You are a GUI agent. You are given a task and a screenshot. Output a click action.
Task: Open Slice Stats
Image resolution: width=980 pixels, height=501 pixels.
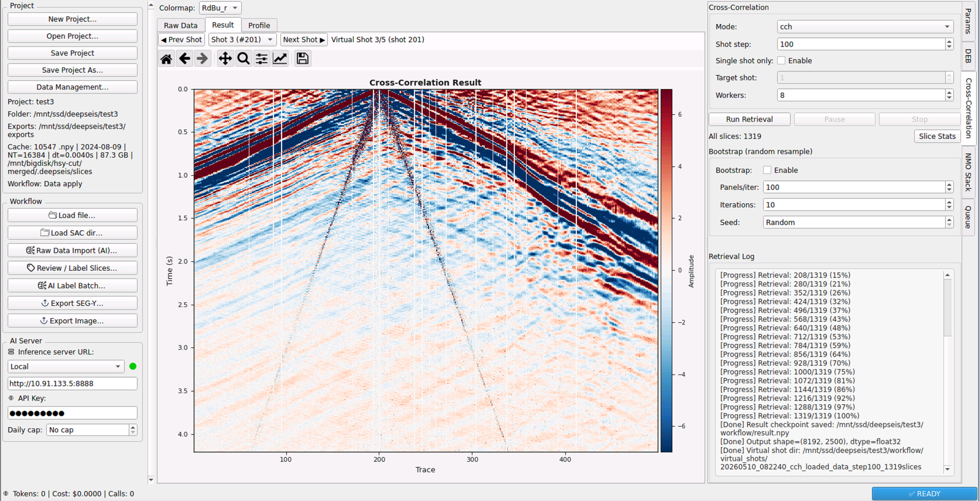click(937, 136)
